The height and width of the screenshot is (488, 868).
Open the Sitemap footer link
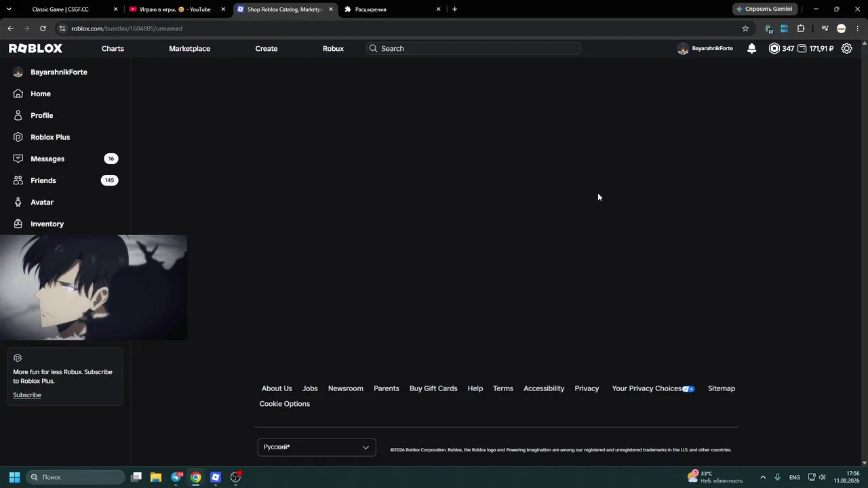[x=722, y=388]
